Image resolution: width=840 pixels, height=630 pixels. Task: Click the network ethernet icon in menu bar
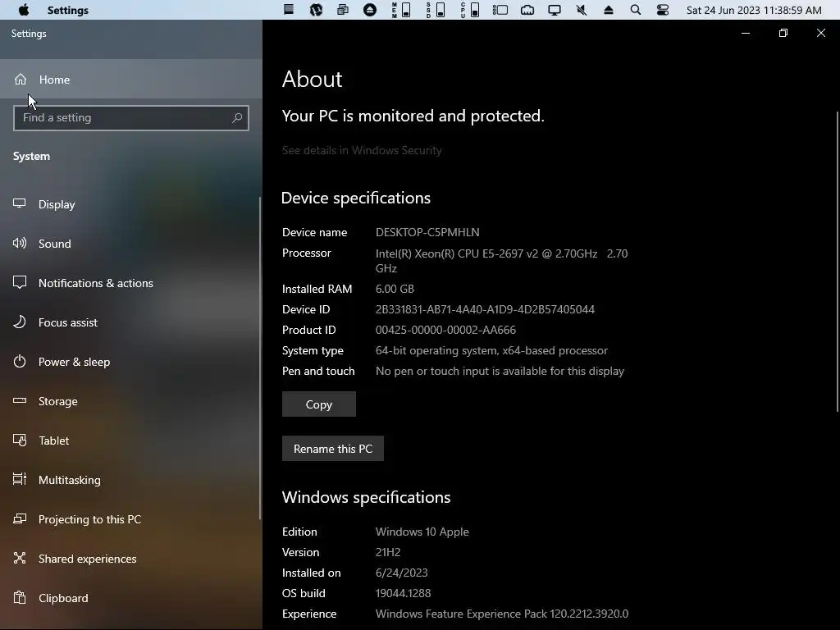(527, 10)
